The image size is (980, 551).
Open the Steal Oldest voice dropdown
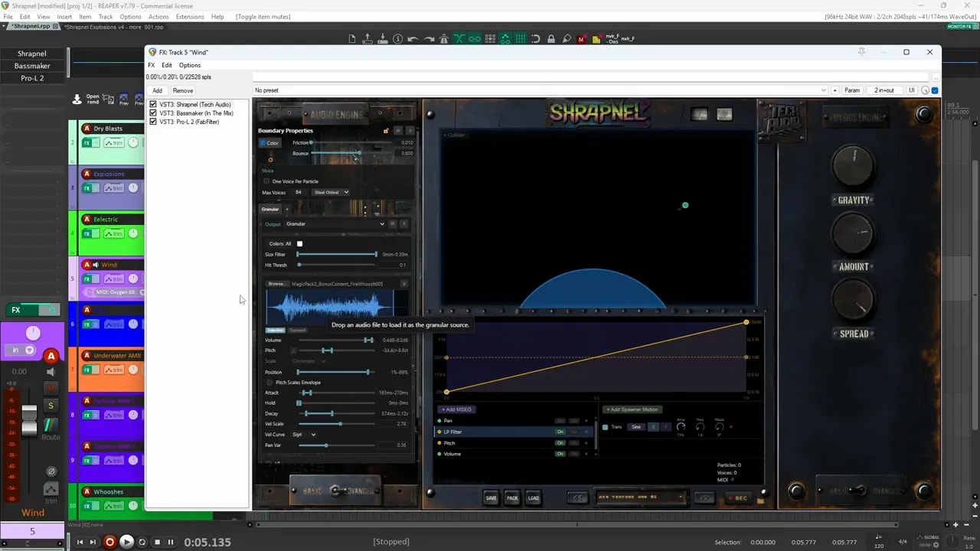click(x=331, y=192)
